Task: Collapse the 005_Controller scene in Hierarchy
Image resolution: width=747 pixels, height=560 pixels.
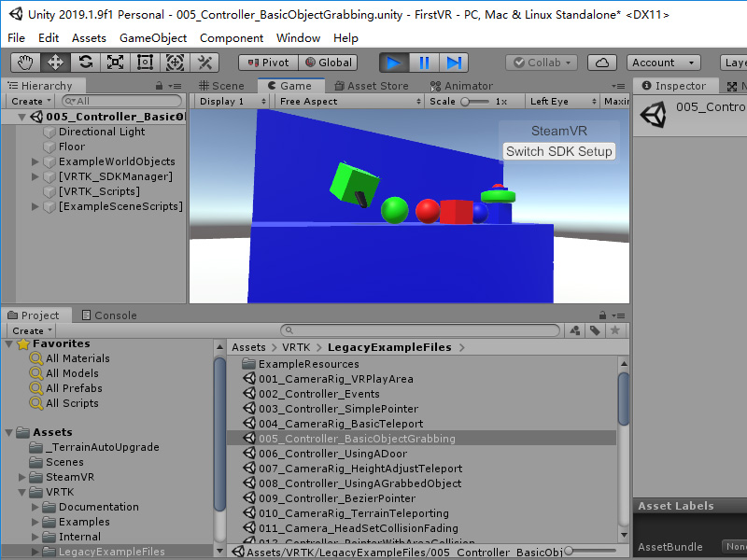Action: coord(21,117)
